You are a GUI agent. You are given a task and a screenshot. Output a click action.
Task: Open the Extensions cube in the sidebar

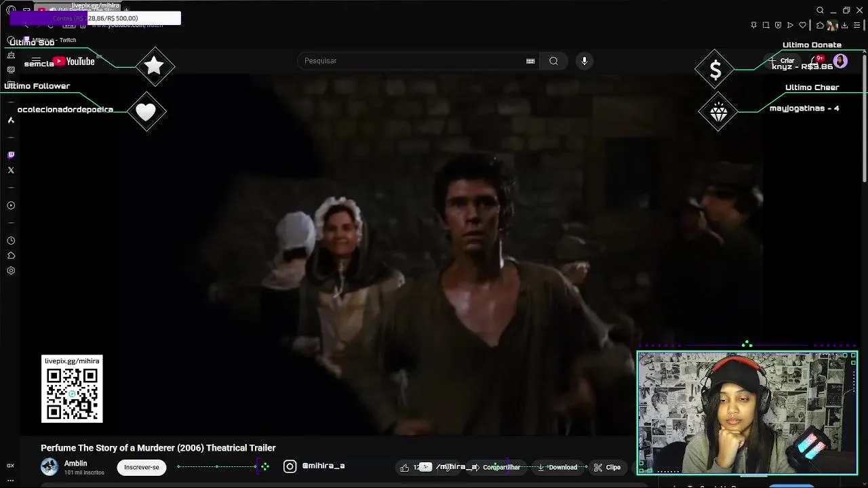point(11,256)
